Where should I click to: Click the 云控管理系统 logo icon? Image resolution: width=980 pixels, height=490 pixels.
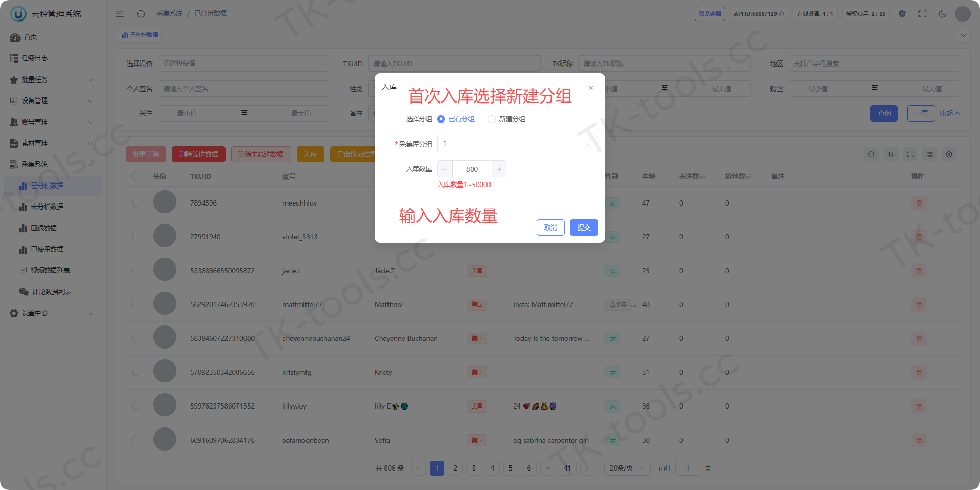(x=18, y=14)
